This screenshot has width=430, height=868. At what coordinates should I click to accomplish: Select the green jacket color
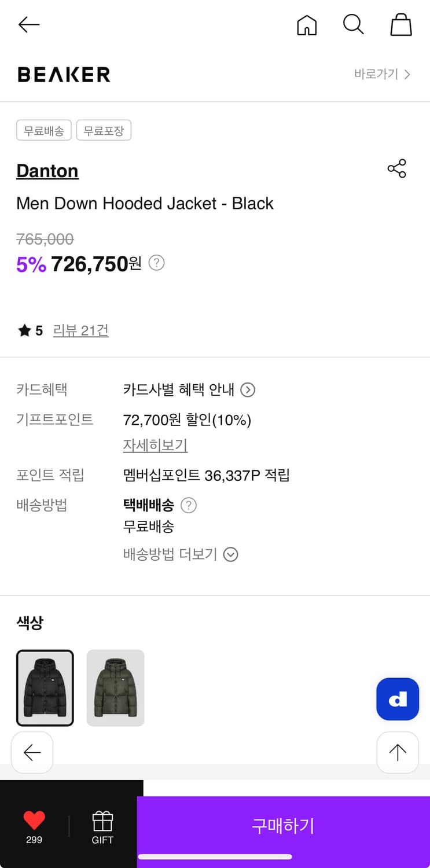click(115, 687)
